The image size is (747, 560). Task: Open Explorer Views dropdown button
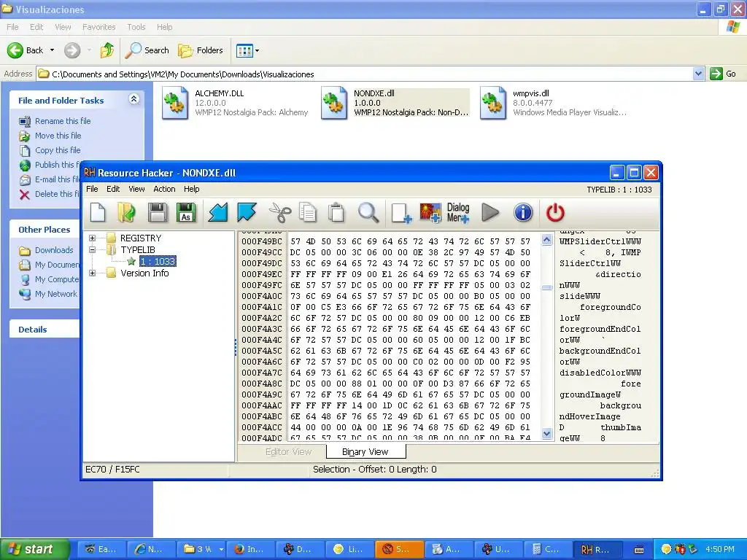tap(248, 50)
